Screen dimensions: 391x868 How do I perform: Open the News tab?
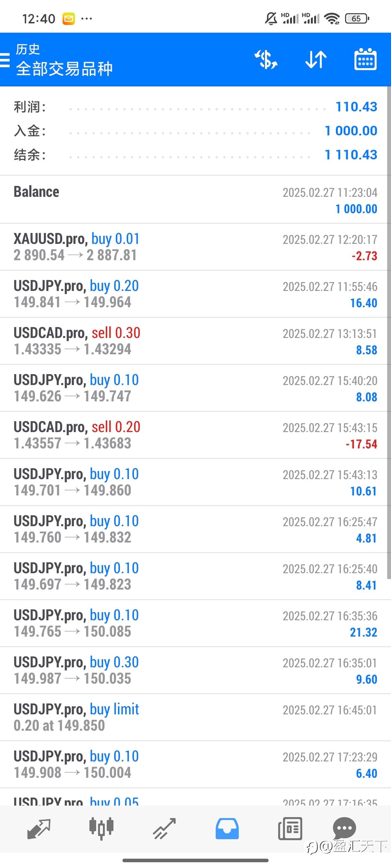pyautogui.click(x=290, y=829)
